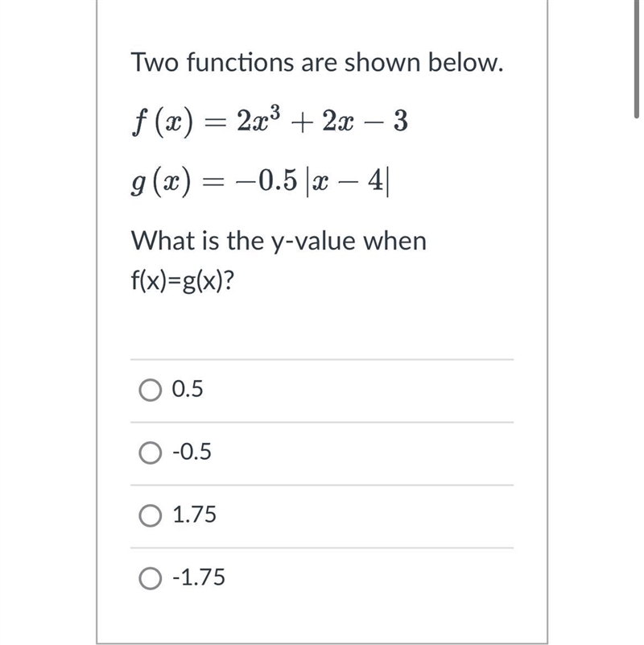Click the 'What is the y-value when' text
This screenshot has height=645, width=644.
[279, 242]
